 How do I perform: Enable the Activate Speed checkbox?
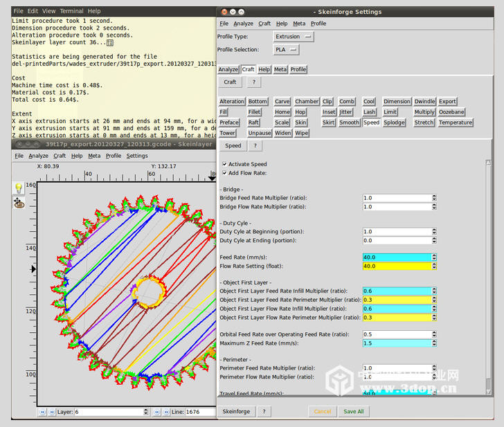[x=224, y=164]
